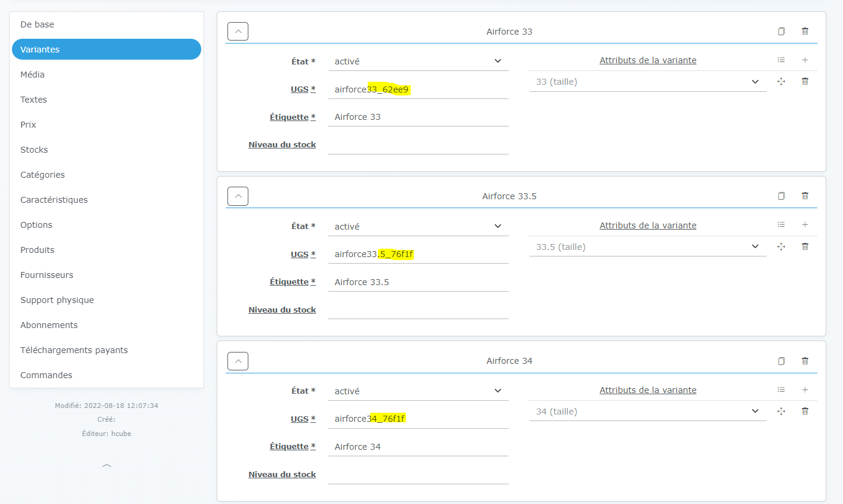This screenshot has width=843, height=504.
Task: Open the Produits section
Action: (x=106, y=250)
